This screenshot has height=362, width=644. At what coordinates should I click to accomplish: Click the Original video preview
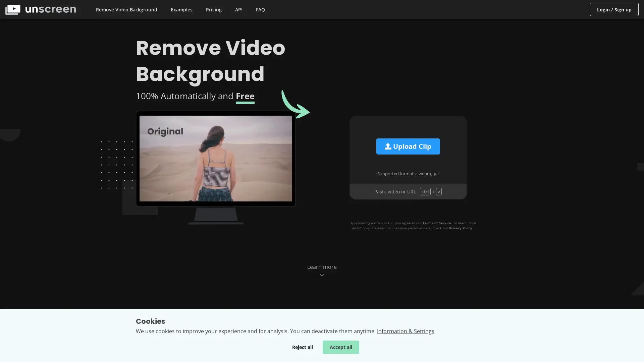pyautogui.click(x=216, y=159)
